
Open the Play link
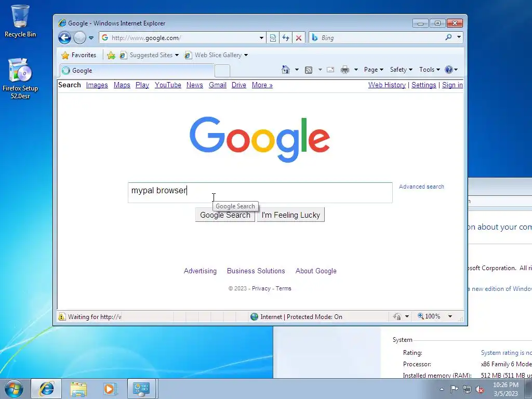(x=142, y=85)
